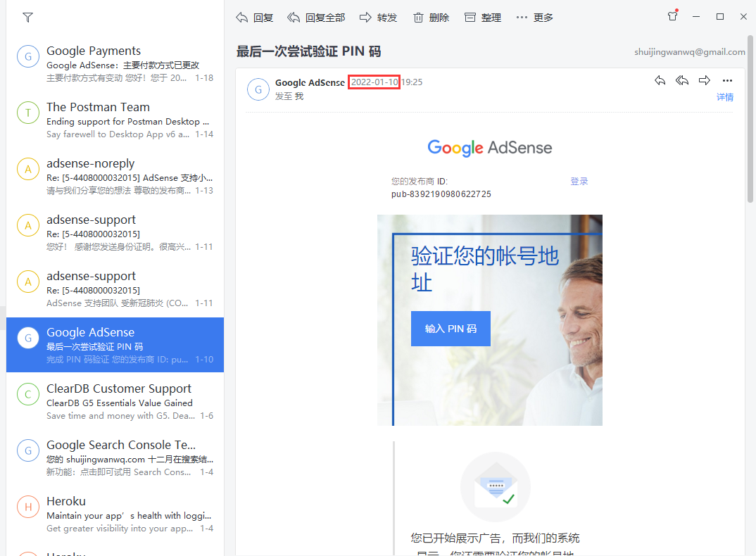756x556 pixels.
Task: Delete the email using trash icon
Action: (x=431, y=18)
